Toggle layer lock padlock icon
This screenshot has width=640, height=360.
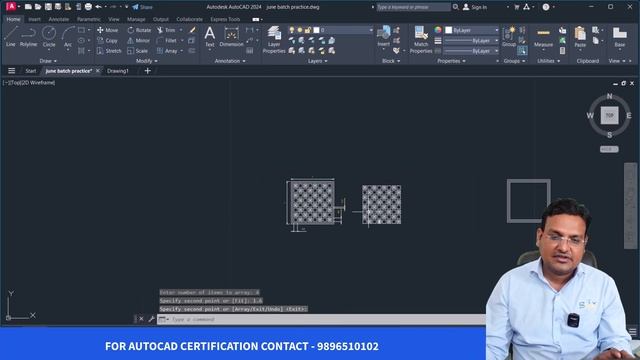[x=308, y=30]
